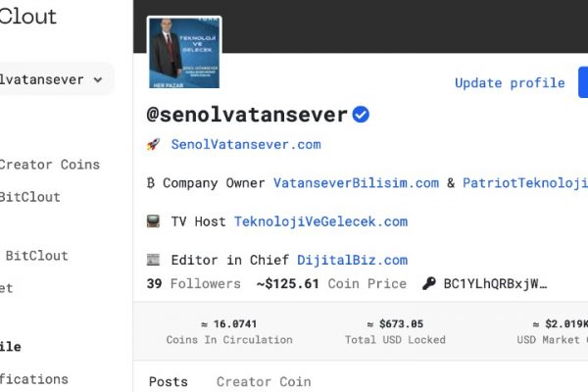Screen dimensions: 588x392
Task: Expand the account switcher chevron
Action: [x=98, y=79]
